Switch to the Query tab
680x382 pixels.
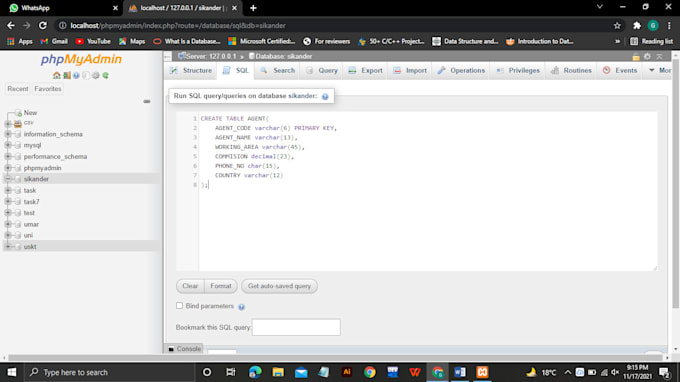(322, 70)
